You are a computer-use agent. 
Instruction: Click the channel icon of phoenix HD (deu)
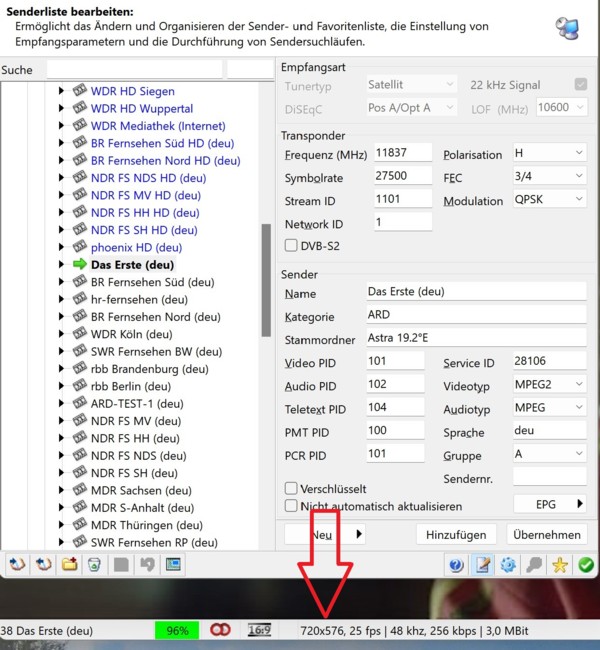point(80,247)
